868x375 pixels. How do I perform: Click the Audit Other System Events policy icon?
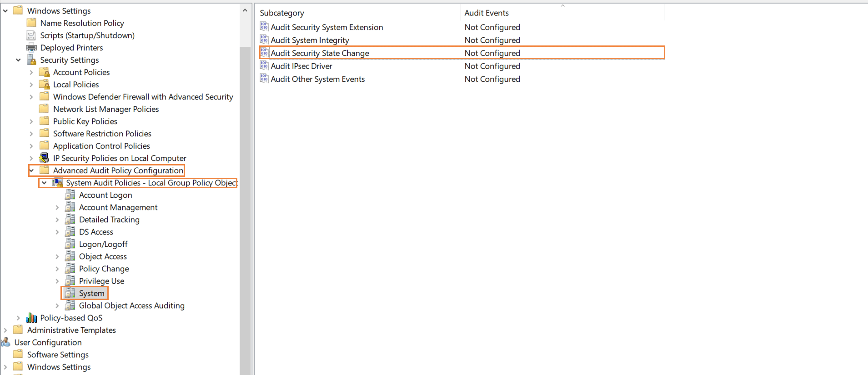pos(264,78)
